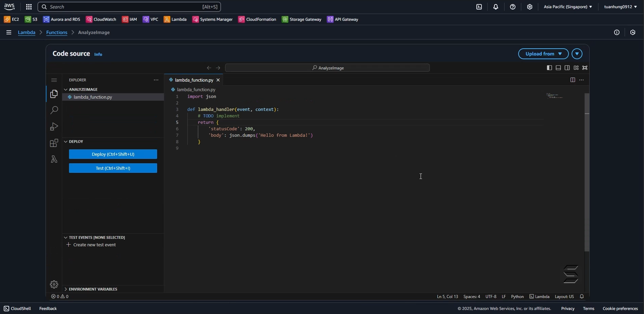
Task: Toggle bottom panel layout
Action: click(x=558, y=68)
